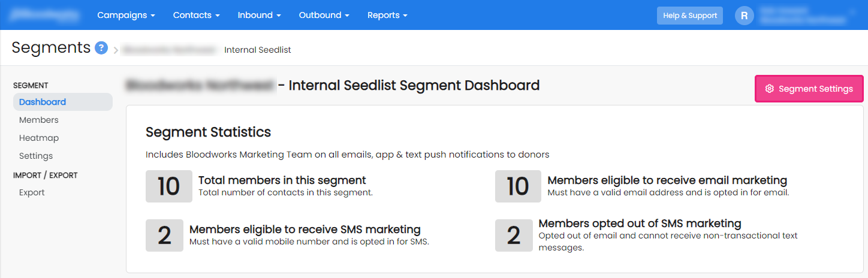Expand the Campaigns dropdown menu
The height and width of the screenshot is (278, 868).
coord(126,16)
